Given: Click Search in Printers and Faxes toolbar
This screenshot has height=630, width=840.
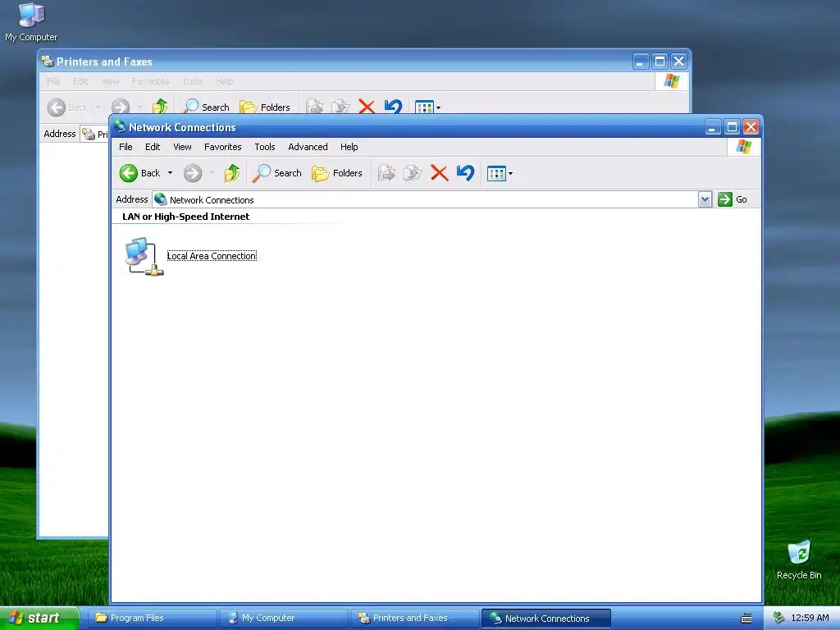Looking at the screenshot, I should pos(205,107).
